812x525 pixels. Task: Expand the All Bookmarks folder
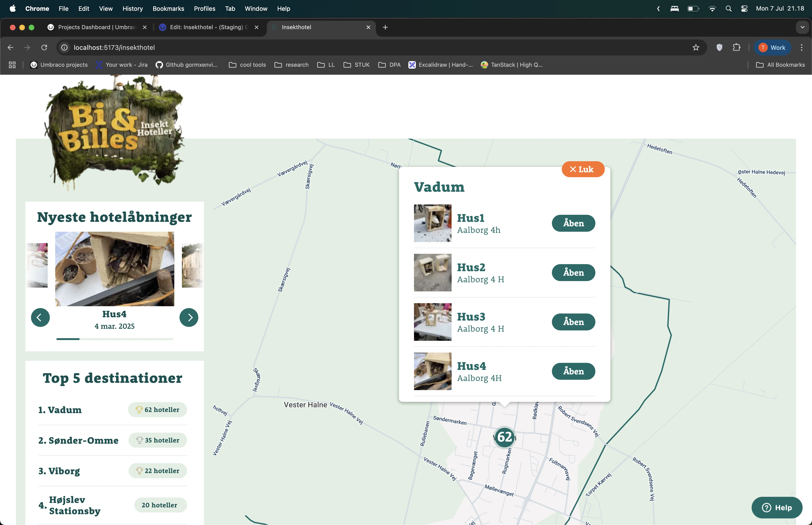[x=780, y=65]
